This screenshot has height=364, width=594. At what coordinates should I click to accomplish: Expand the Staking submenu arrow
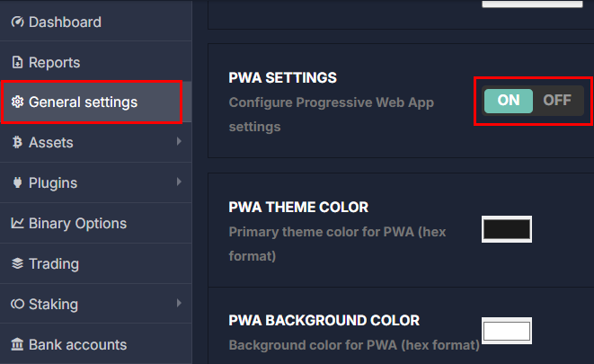179,304
